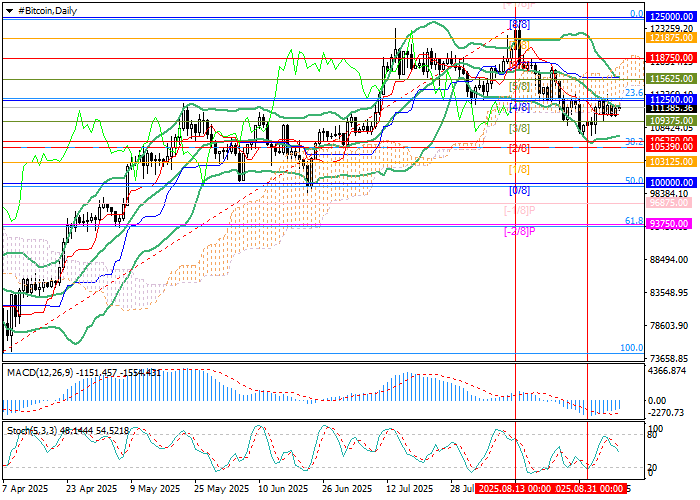The width and height of the screenshot is (700, 500).
Task: Click the [4/8] Murrey level label
Action: tap(519, 106)
